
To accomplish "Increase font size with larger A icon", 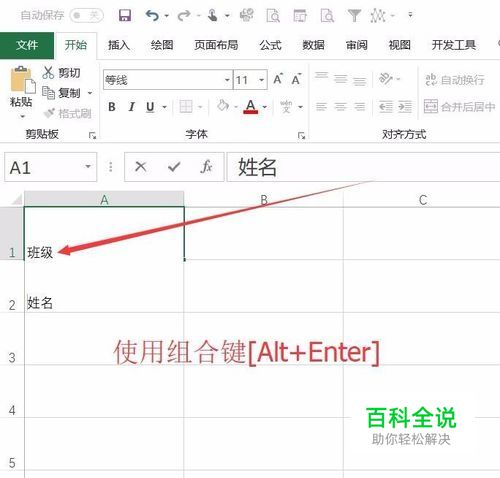I will pyautogui.click(x=278, y=79).
